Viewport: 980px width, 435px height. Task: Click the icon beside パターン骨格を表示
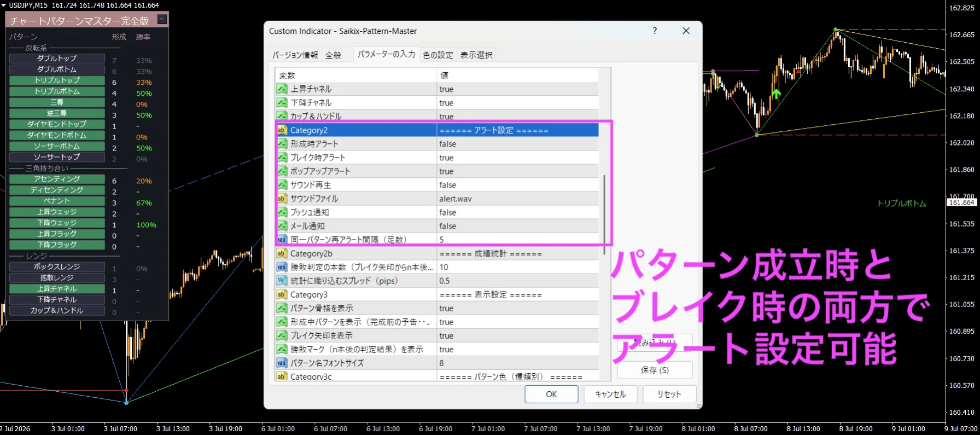pyautogui.click(x=282, y=308)
